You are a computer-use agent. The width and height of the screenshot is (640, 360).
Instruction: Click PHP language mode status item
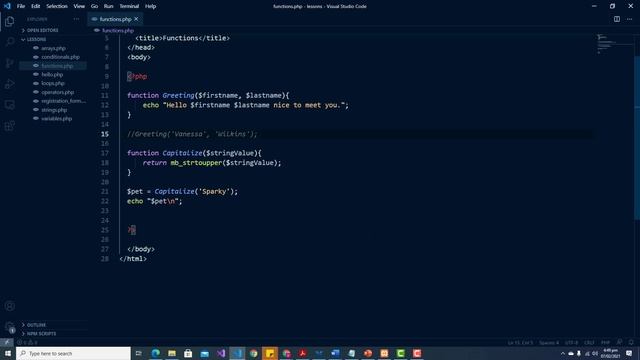click(x=605, y=342)
